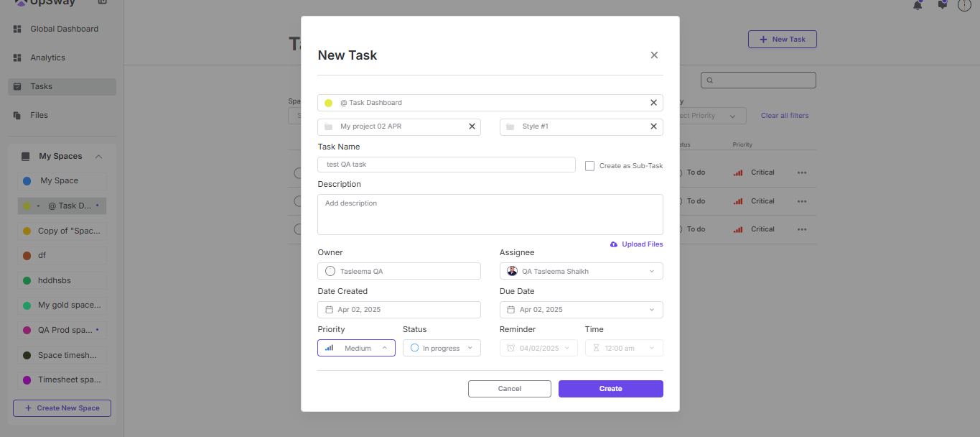Click the notification bell icon
980x437 pixels.
coord(918,5)
